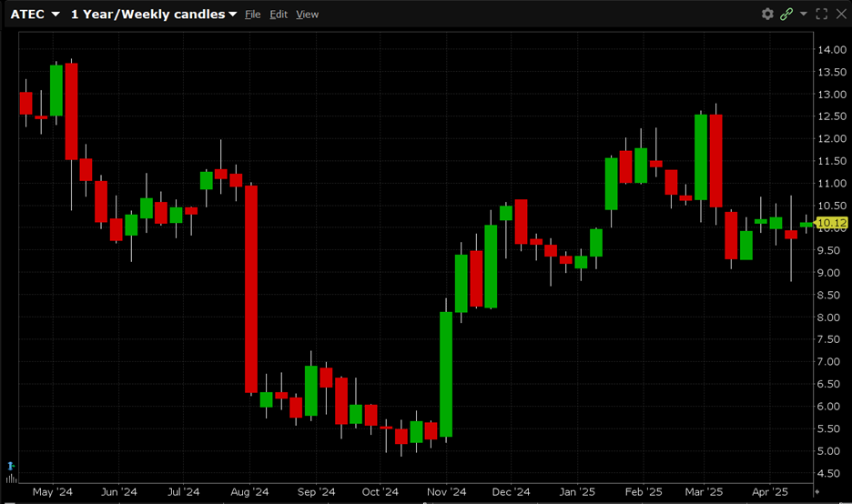Image resolution: width=852 pixels, height=504 pixels.
Task: Select the large red August 2024 drop candle
Action: 251,289
